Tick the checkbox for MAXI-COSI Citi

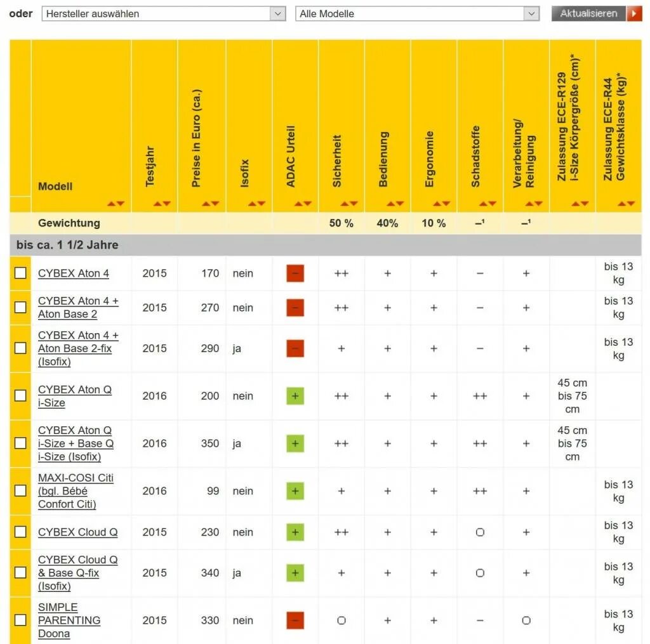[x=20, y=490]
